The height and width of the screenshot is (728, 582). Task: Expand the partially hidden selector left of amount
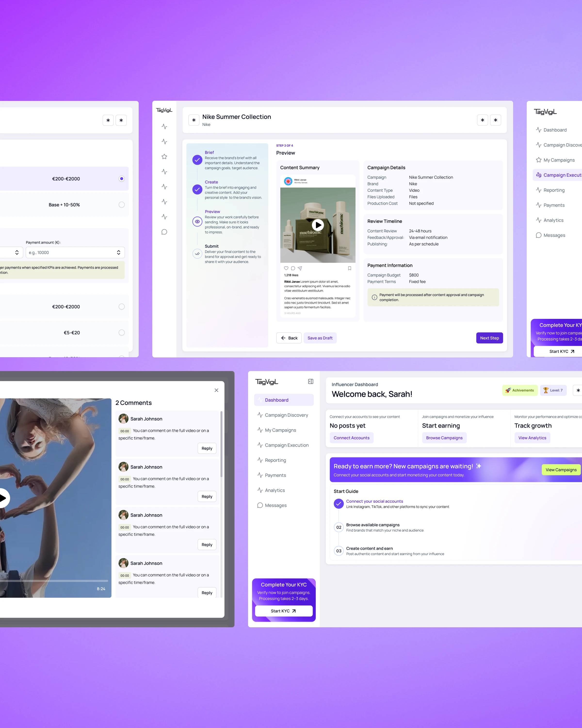16,253
